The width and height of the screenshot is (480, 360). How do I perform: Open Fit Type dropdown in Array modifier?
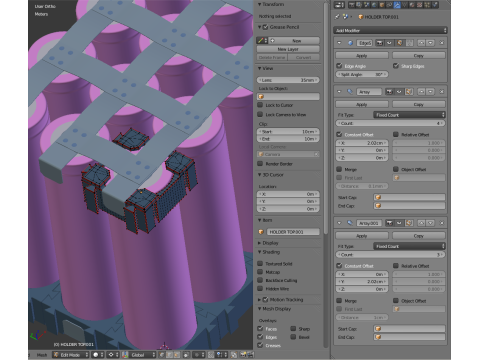pos(409,115)
